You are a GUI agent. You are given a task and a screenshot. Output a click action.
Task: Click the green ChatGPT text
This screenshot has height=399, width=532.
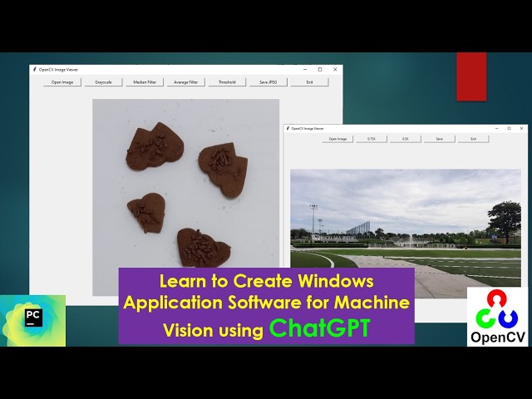click(319, 328)
